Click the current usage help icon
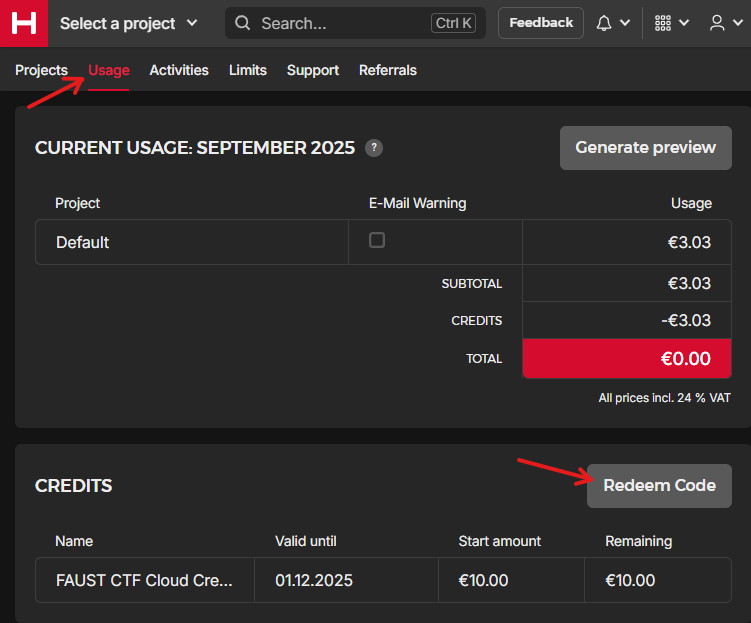This screenshot has height=623, width=751. tap(373, 148)
